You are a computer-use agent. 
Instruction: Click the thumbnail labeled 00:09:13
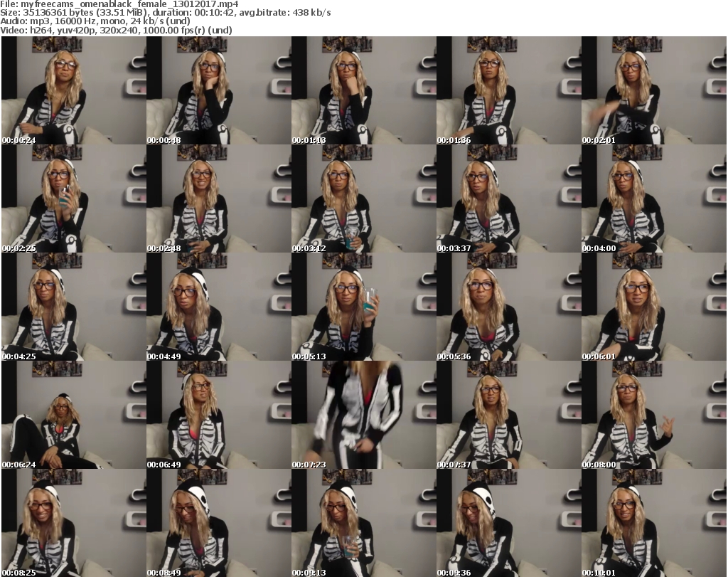click(x=363, y=523)
